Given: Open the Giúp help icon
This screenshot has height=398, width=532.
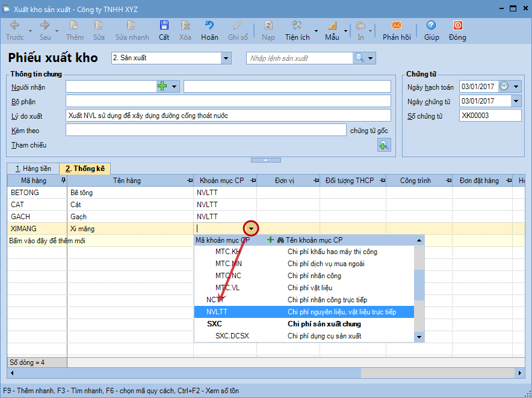Looking at the screenshot, I should click(x=431, y=26).
